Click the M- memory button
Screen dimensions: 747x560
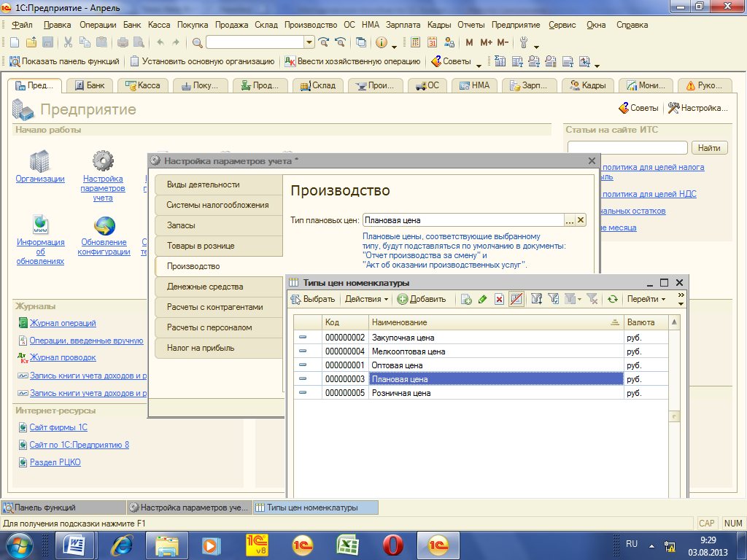(x=503, y=42)
